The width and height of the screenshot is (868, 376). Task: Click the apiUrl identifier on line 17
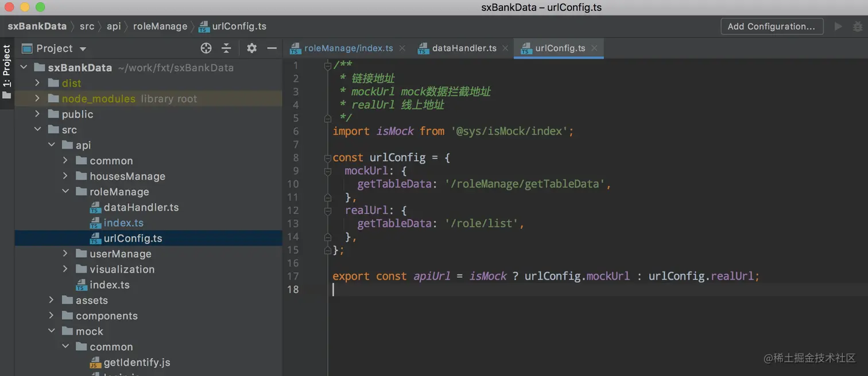[x=432, y=277]
